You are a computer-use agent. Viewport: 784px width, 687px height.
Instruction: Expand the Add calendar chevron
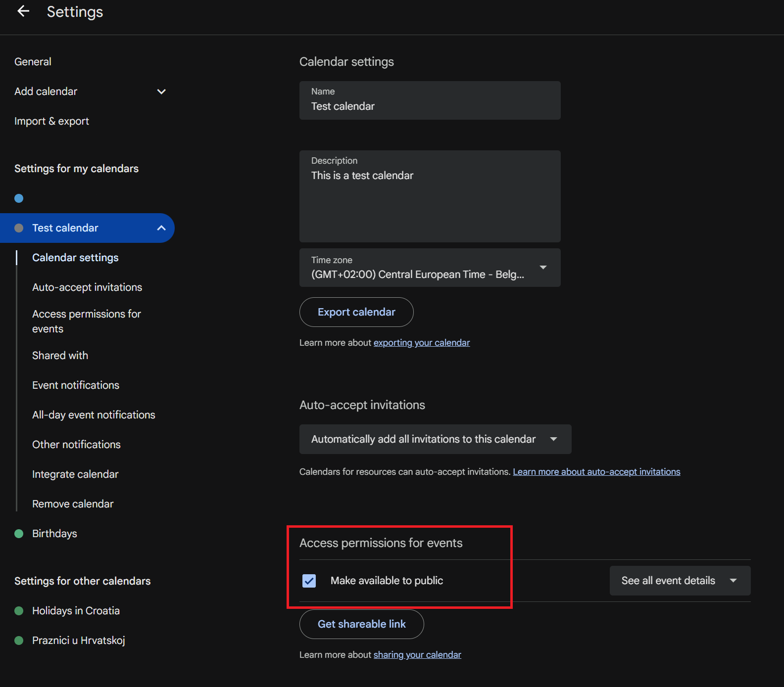tap(161, 92)
